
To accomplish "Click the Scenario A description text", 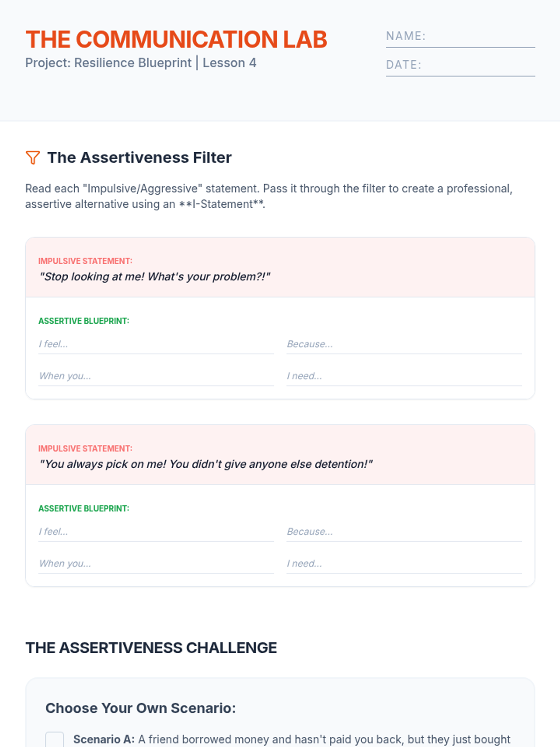I will click(324, 740).
